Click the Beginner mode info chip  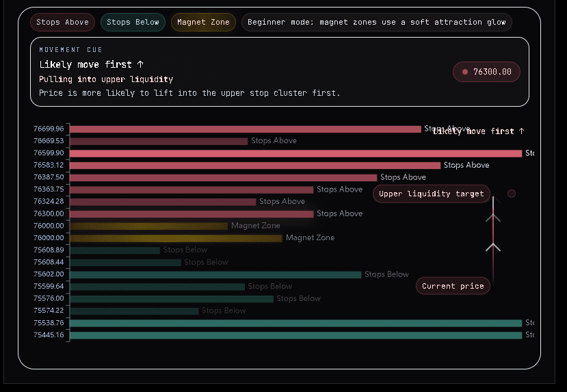coord(376,22)
